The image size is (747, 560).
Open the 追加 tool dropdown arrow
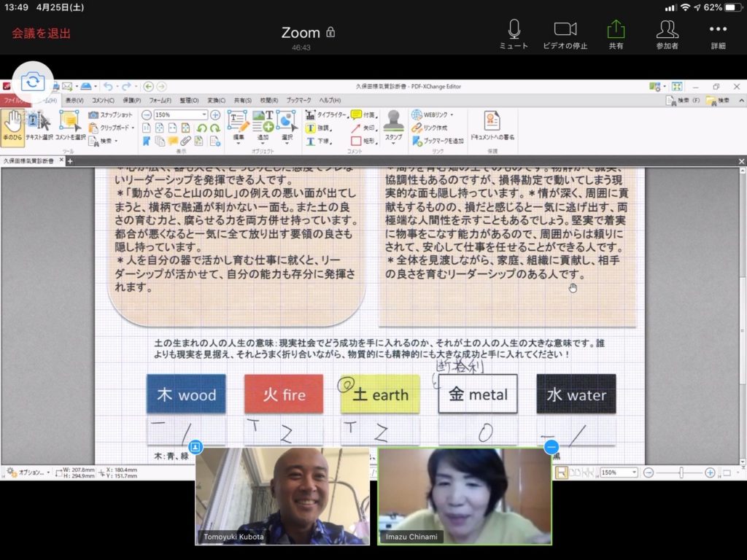coord(264,142)
